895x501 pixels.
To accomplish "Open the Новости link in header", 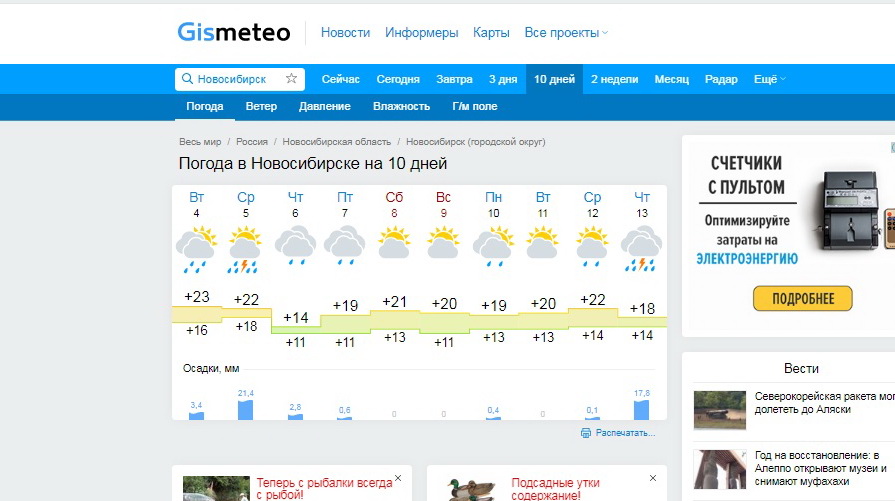I will pos(345,33).
